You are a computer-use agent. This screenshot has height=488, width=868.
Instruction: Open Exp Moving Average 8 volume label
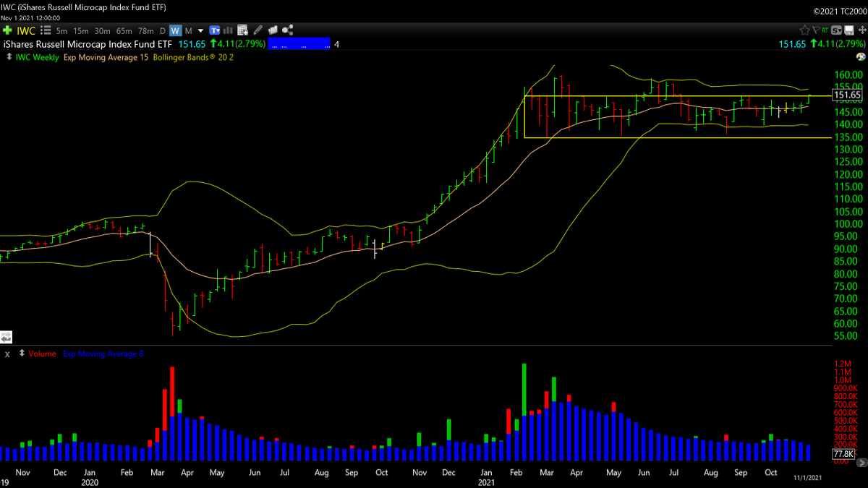(103, 354)
